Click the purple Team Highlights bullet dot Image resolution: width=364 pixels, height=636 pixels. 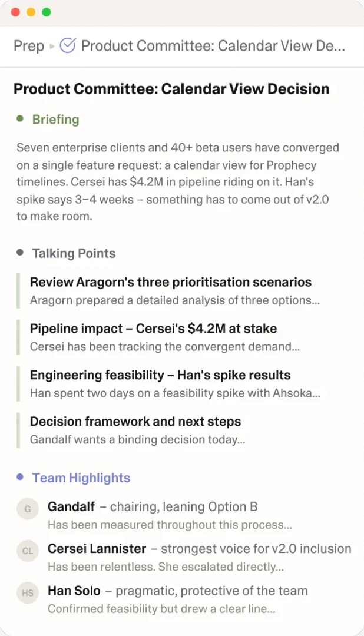click(x=20, y=477)
